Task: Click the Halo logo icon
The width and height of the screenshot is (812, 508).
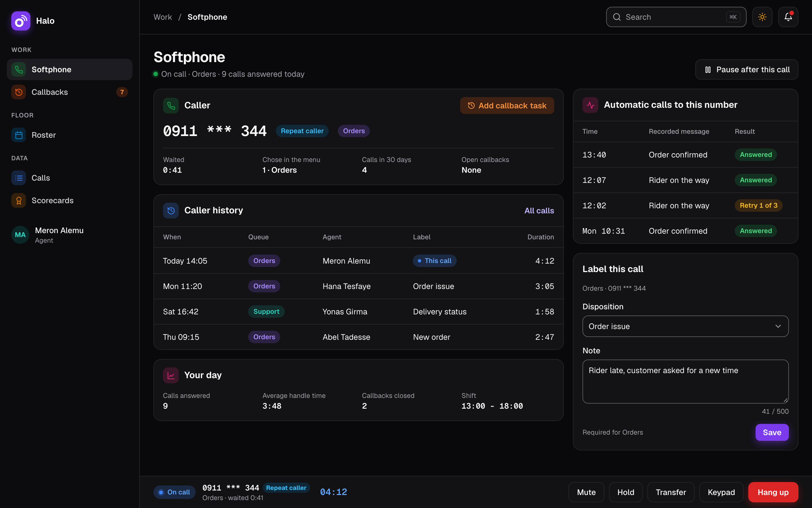Action: tap(21, 21)
